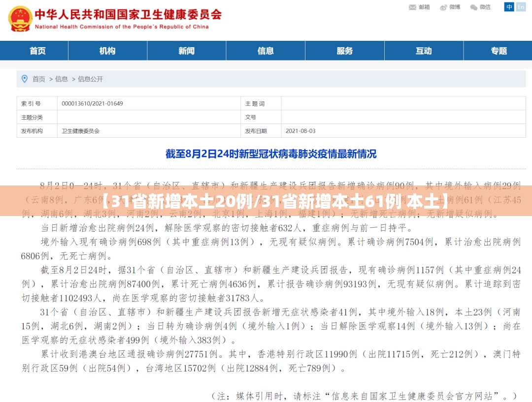Click paragraph starting 截至8月2日24时，据31个省
This screenshot has height=402, width=532.
pyautogui.click(x=271, y=284)
